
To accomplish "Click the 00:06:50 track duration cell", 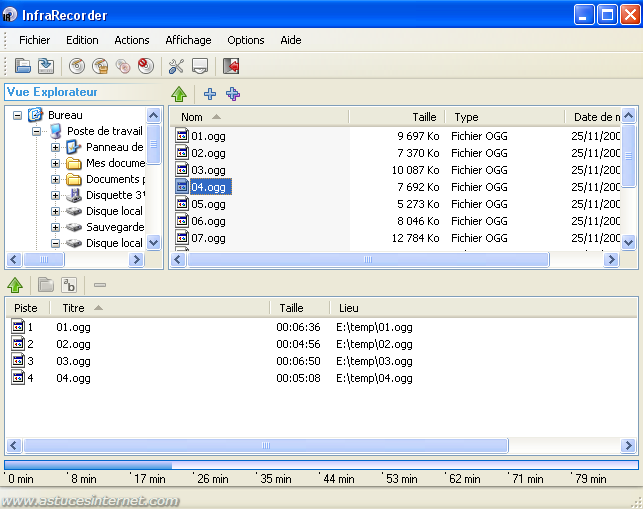I will pos(298,361).
